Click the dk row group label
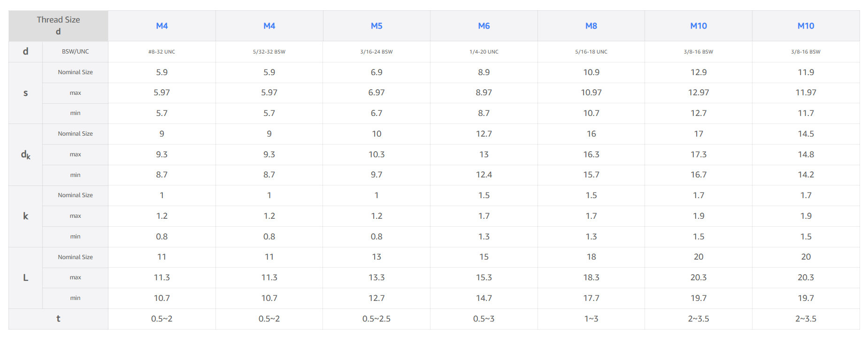 [x=26, y=154]
